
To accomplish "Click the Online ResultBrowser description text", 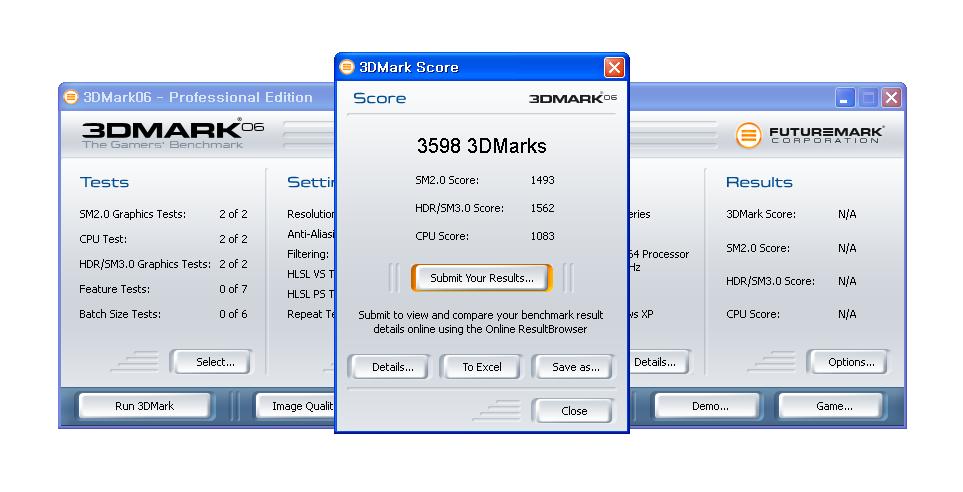I will pos(481,322).
